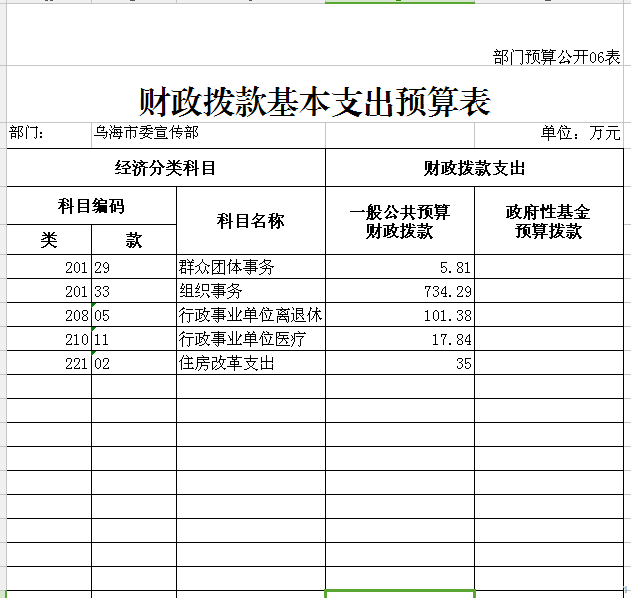Select the 221 class code cell
Screen dimensions: 631x598
pos(49,363)
